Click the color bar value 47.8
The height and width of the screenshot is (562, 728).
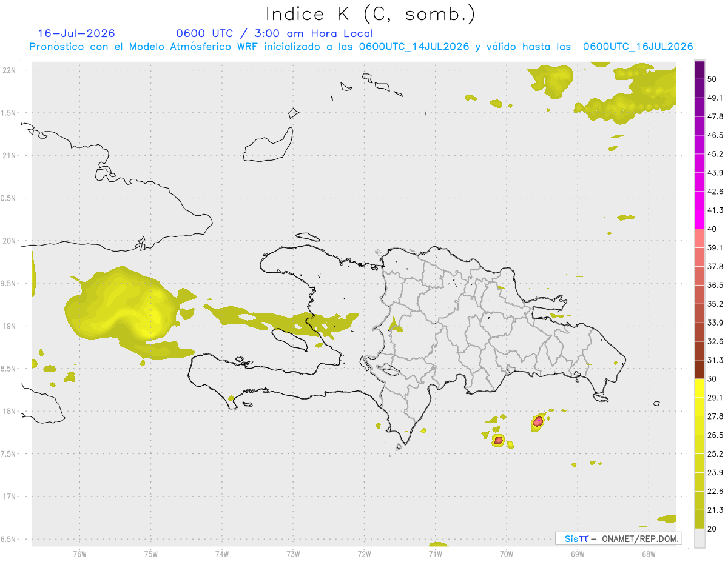pos(715,116)
